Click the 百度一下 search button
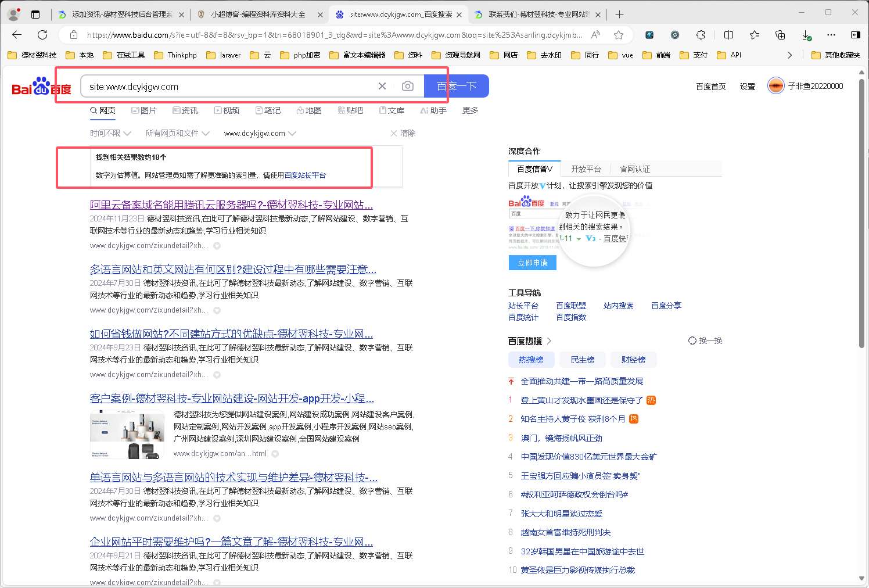Screen dimensions: 869x588 (457, 86)
